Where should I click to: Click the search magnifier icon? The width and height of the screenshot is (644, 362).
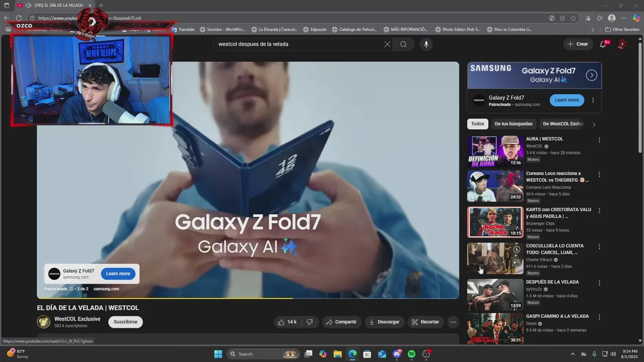[404, 44]
